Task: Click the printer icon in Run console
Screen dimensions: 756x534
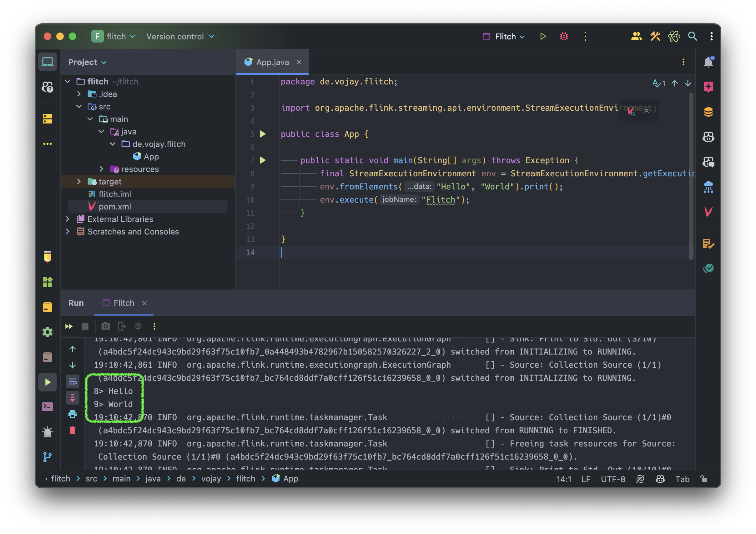Action: (73, 414)
